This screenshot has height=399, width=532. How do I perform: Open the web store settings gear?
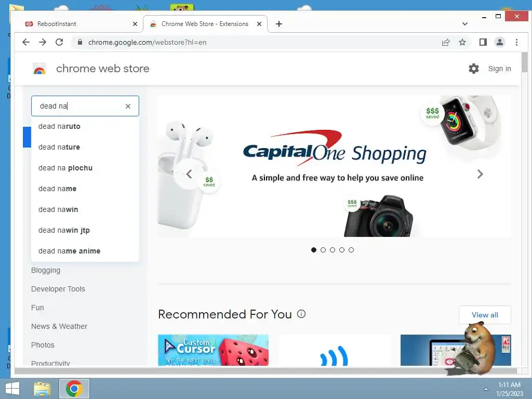click(x=474, y=69)
